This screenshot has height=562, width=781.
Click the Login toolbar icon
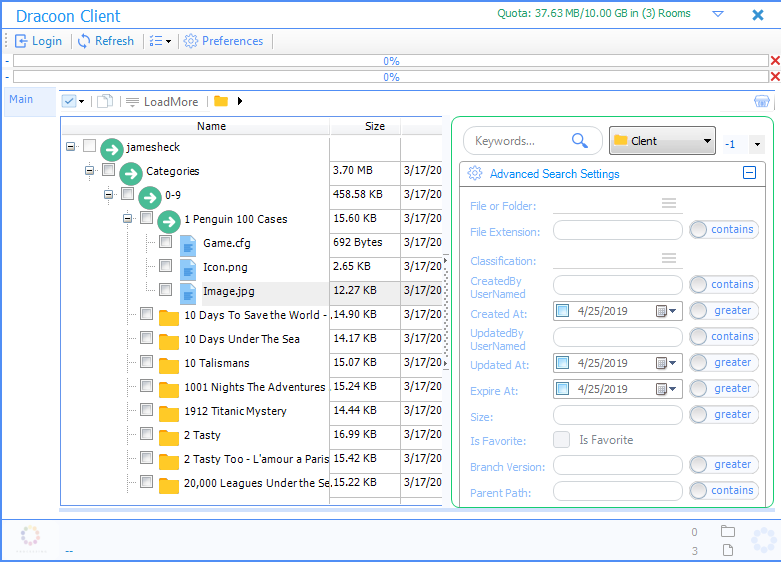click(x=21, y=41)
